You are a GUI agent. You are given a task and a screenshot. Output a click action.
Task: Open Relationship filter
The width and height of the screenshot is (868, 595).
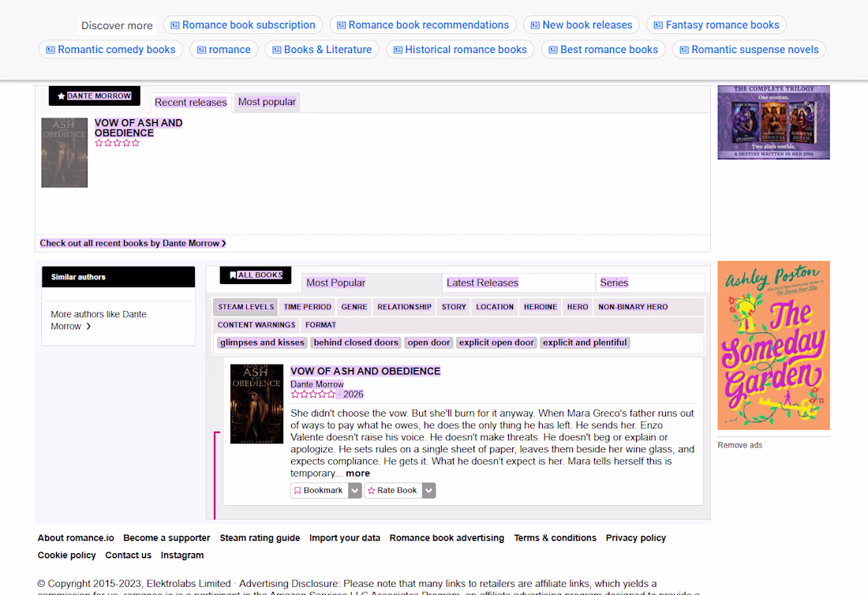pos(404,307)
